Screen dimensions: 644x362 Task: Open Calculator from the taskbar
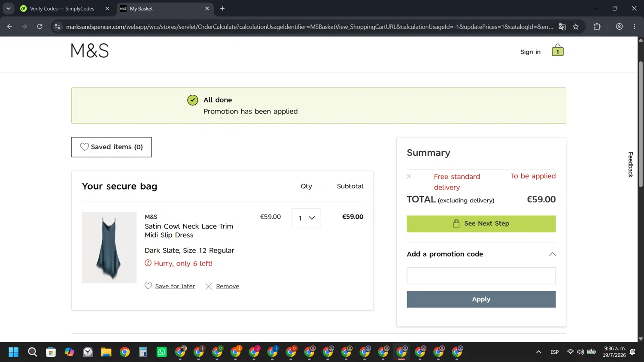tap(143, 352)
